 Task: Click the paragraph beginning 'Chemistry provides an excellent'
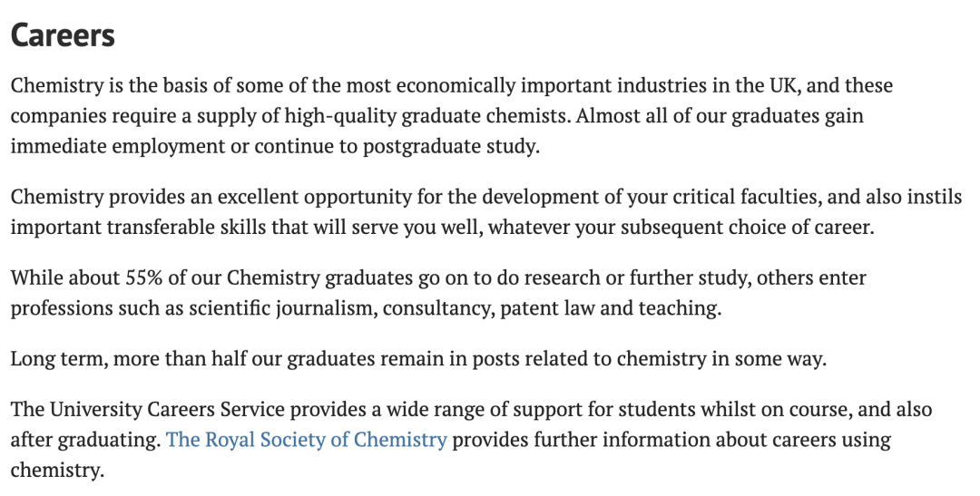pos(485,212)
